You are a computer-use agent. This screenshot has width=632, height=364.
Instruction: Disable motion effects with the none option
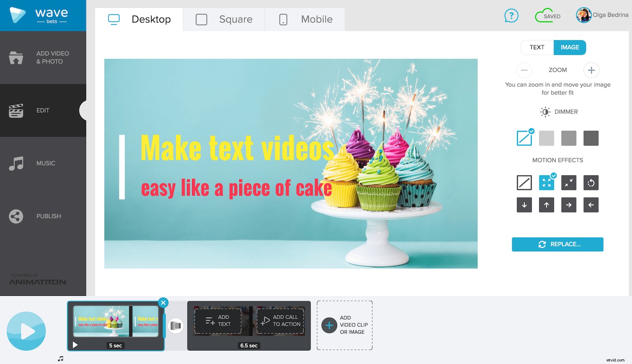point(524,183)
